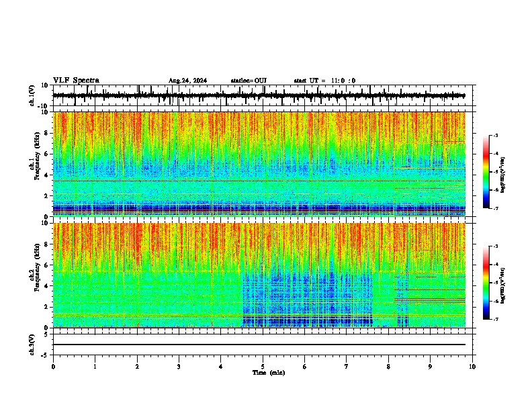Viewport: 532px width, 411px height.
Task: Click time axis tick label "3"
Action: point(179,367)
